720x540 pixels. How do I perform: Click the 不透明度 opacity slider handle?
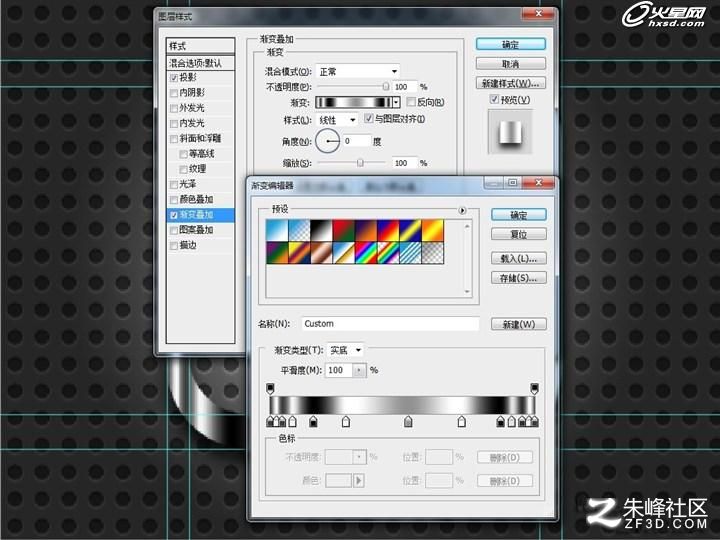click(x=386, y=86)
